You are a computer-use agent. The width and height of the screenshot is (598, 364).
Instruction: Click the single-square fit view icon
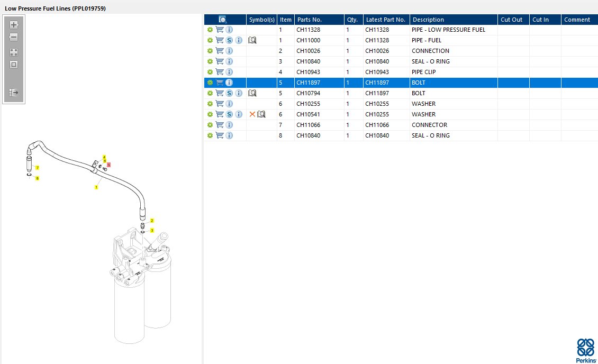[x=14, y=65]
